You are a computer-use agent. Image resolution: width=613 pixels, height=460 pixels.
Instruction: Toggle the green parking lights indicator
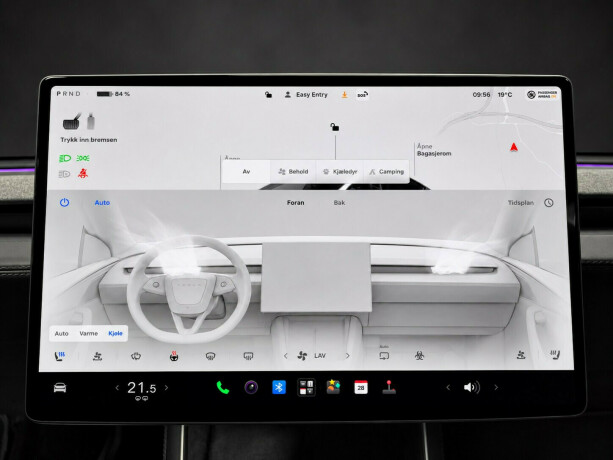83,158
